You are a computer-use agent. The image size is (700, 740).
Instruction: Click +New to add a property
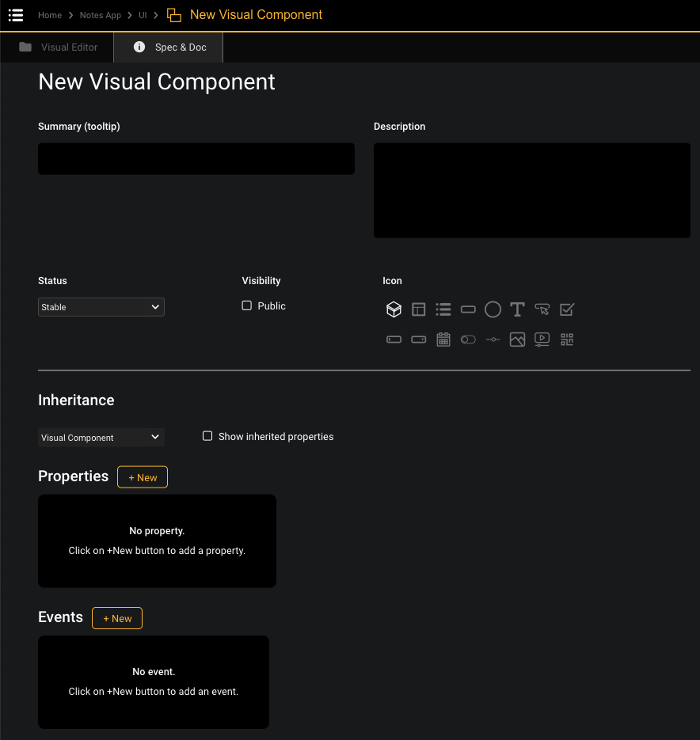[142, 477]
